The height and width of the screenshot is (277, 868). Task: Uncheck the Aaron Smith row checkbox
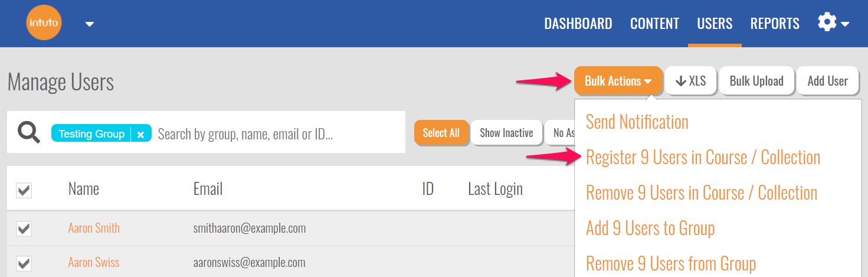pos(24,229)
